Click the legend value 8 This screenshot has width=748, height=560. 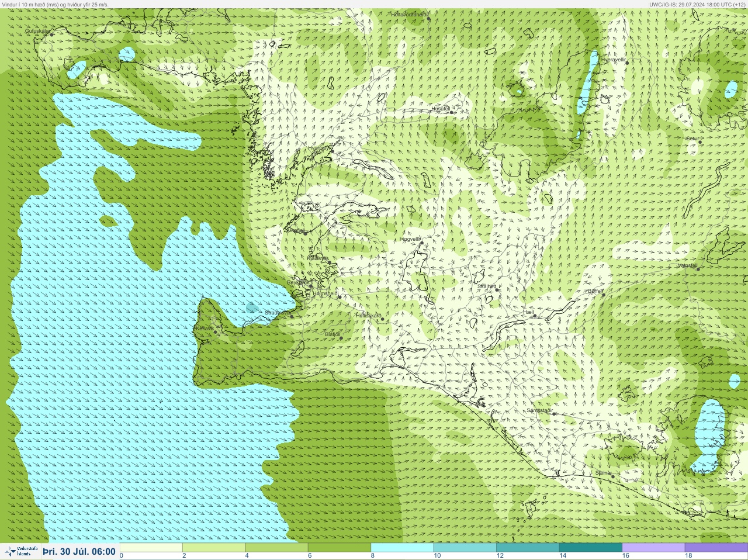tap(372, 556)
